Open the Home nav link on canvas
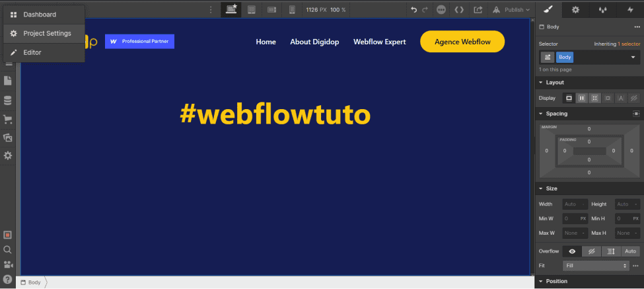Viewport: 644px width, 289px height. pyautogui.click(x=266, y=42)
